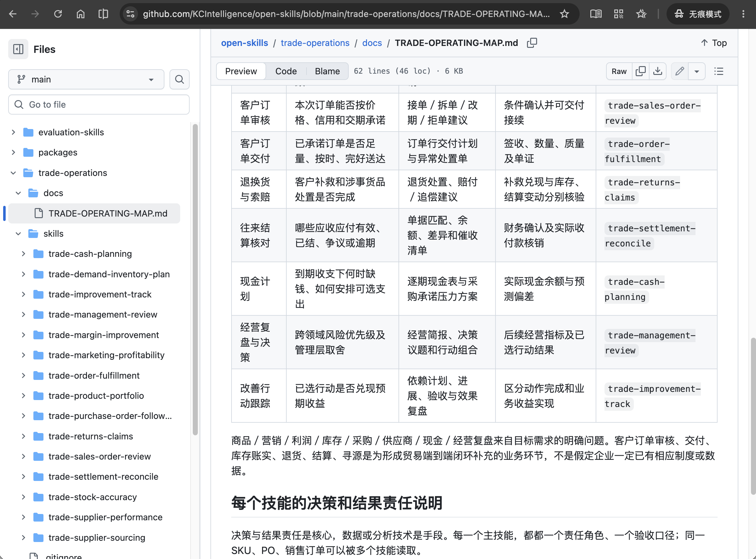Open browser side panel icon
This screenshot has height=559, width=756.
coord(103,14)
